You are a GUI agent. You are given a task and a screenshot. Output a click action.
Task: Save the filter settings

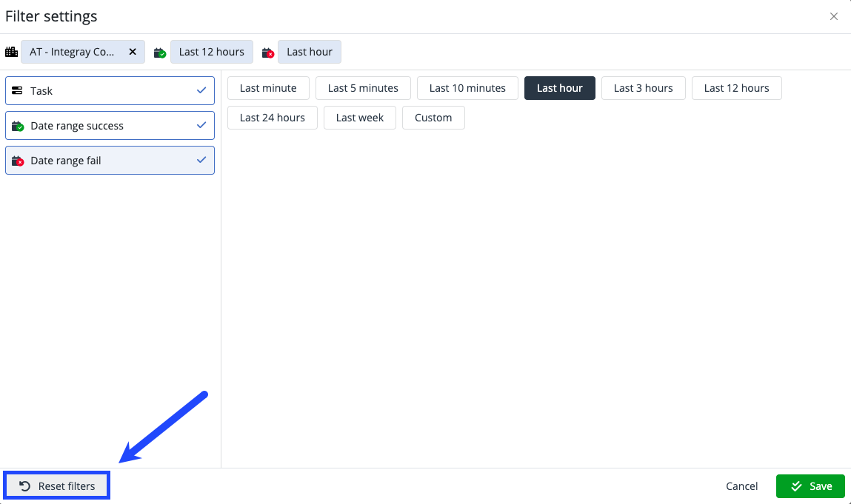(x=810, y=486)
